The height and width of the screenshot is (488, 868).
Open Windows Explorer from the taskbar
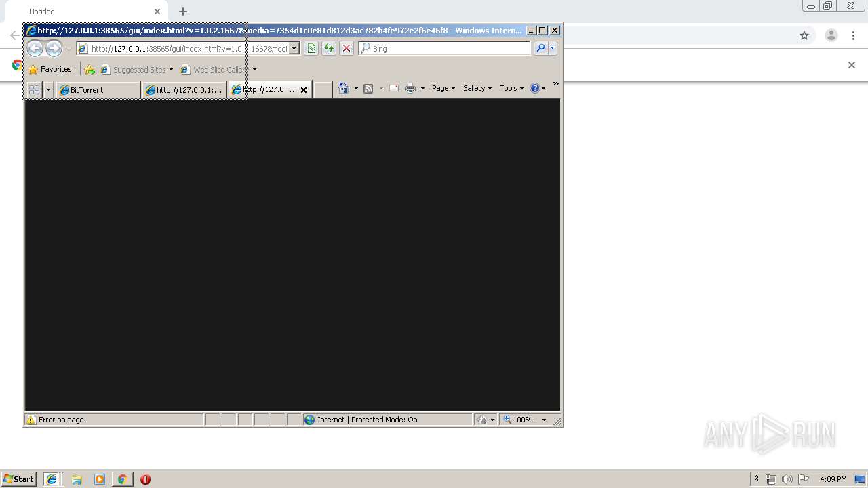[x=77, y=479]
